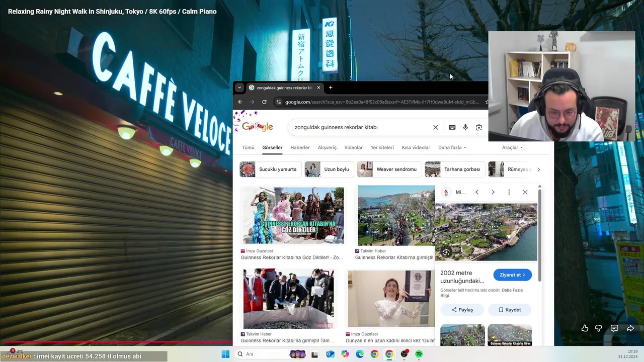This screenshot has height=362, width=644.
Task: Select the Tarhana çorbası chip
Action: [455, 169]
